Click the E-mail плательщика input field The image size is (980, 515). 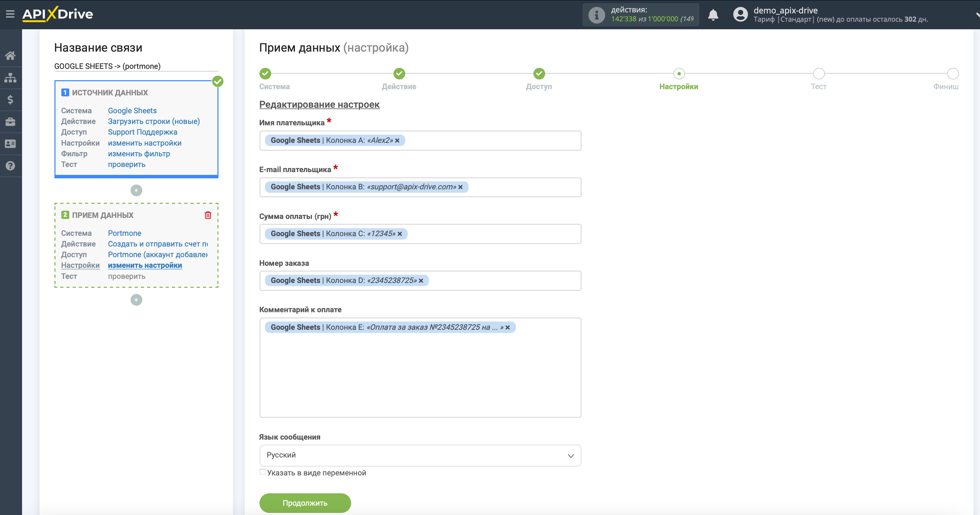pyautogui.click(x=420, y=187)
